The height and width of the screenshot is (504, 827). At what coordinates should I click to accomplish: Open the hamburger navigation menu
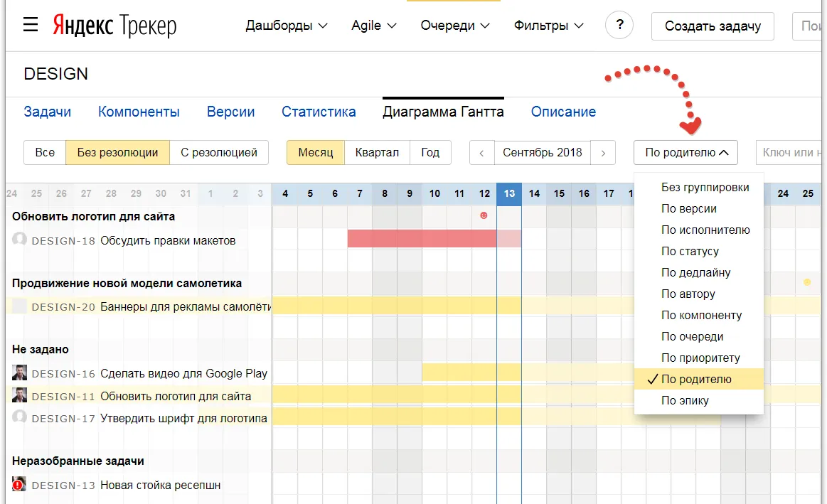pyautogui.click(x=29, y=22)
